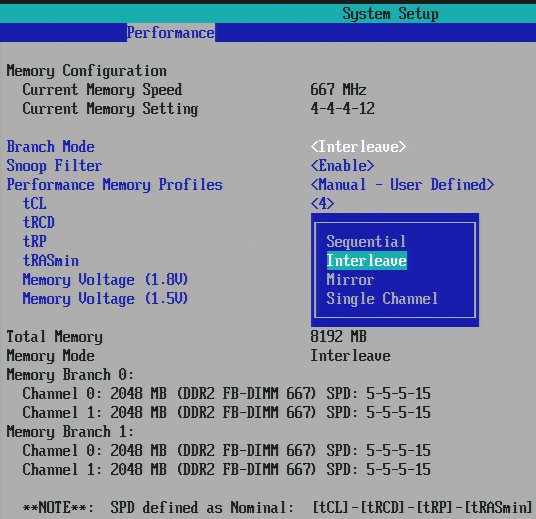Click the Memory Branch 1 heading
This screenshot has width=536, height=519.
[x=70, y=431]
